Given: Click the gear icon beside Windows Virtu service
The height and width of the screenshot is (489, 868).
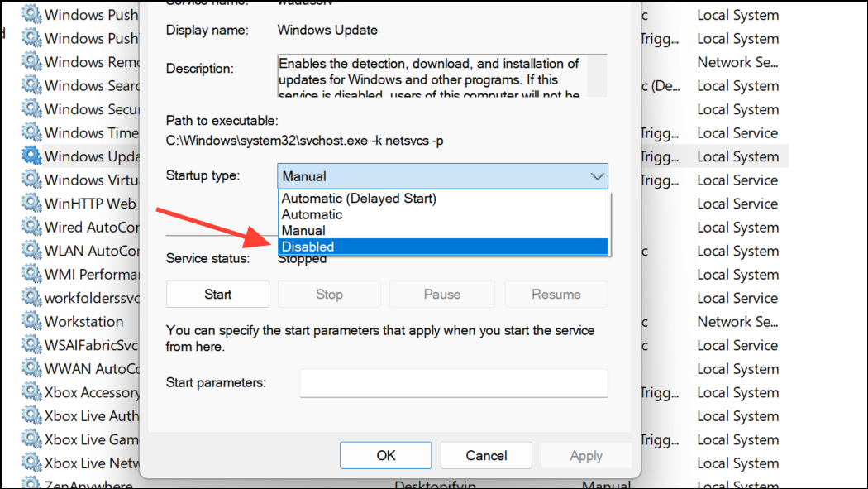Looking at the screenshot, I should 31,180.
